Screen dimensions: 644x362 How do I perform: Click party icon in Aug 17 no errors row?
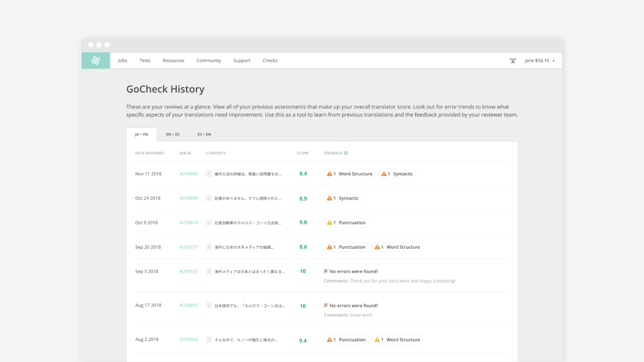(326, 305)
